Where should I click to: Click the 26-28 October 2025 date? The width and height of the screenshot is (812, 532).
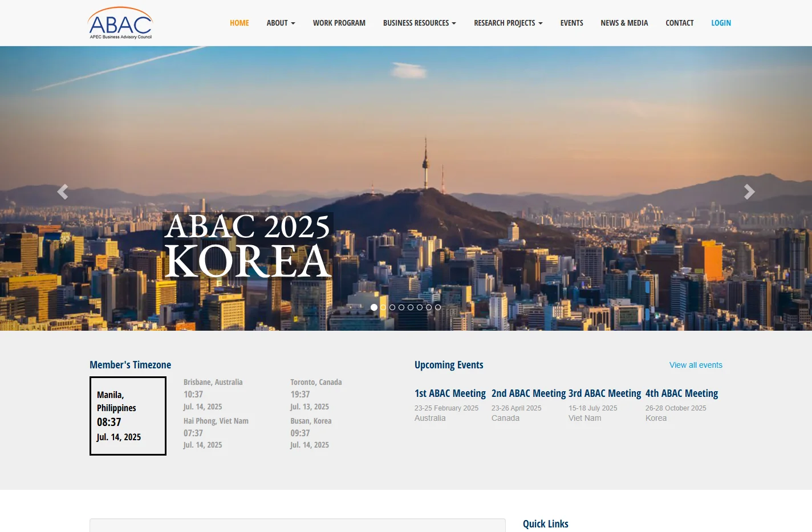point(676,408)
